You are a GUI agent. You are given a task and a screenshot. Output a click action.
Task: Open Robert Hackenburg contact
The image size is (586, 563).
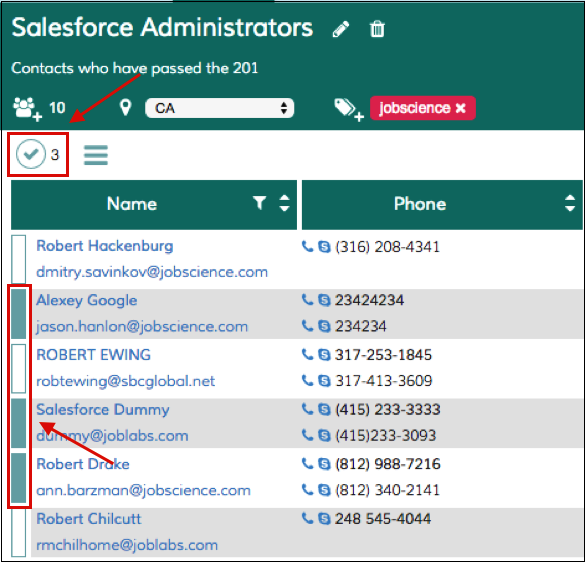[105, 246]
